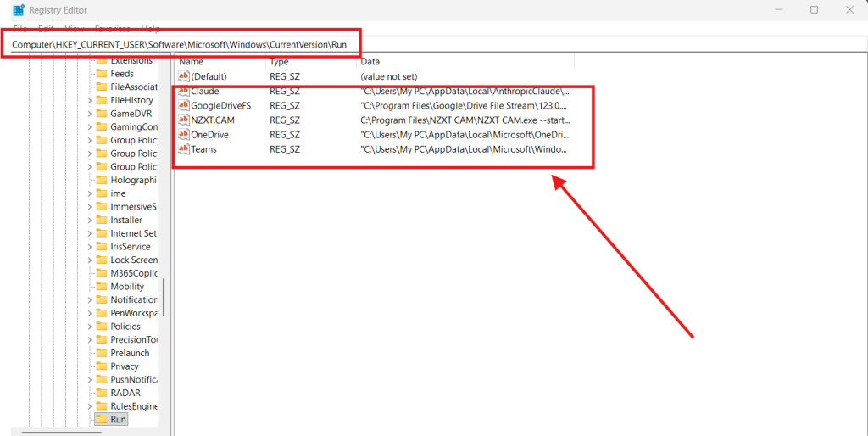
Task: Click the Privacy folder icon
Action: click(x=102, y=366)
